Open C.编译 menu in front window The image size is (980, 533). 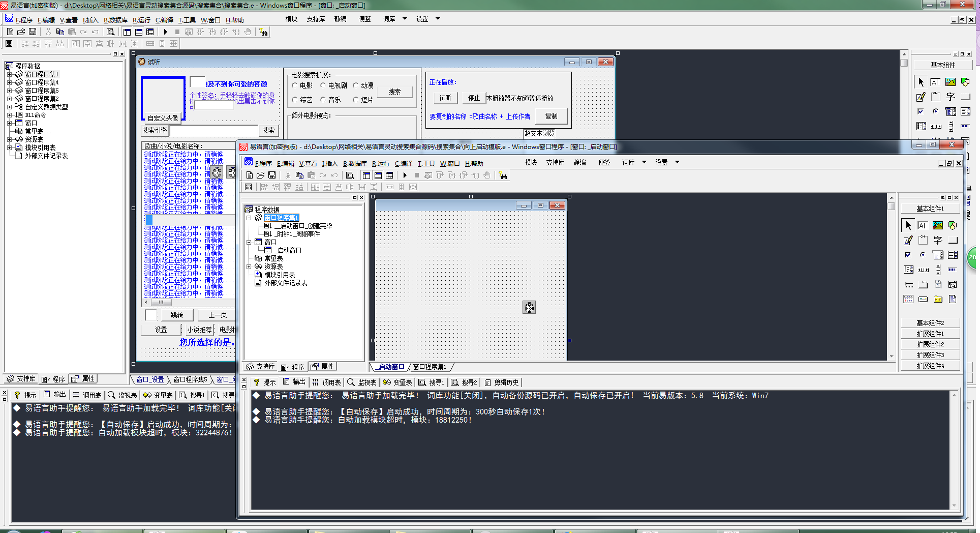pyautogui.click(x=404, y=163)
